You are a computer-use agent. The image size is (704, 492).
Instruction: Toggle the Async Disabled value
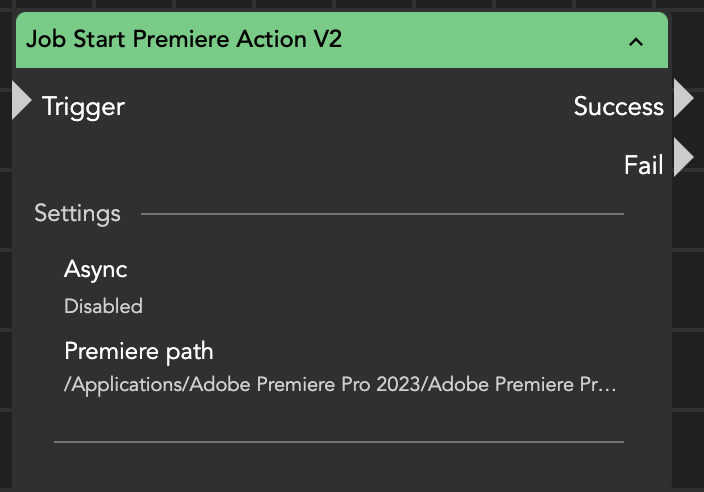(x=103, y=306)
